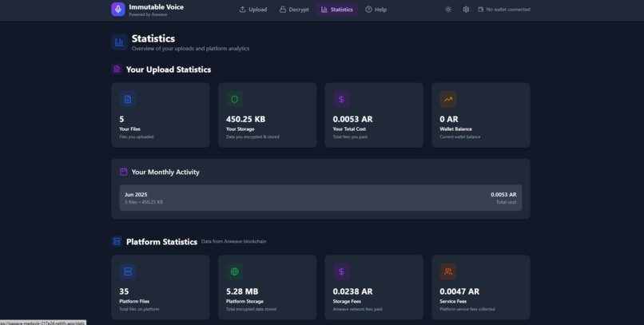
Task: Click the globe icon on Platform Storage
Action: 235,271
